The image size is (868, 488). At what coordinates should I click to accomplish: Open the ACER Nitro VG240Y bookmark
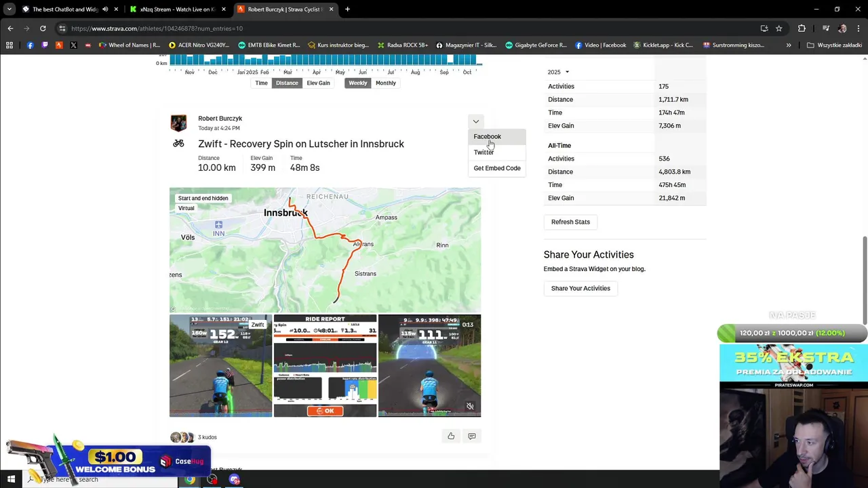tap(199, 45)
